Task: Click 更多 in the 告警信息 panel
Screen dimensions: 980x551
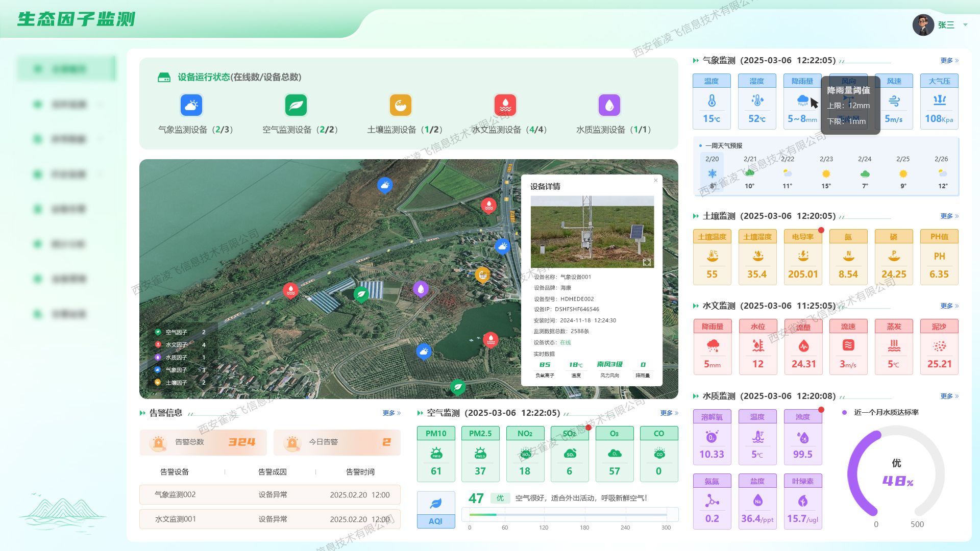Action: pyautogui.click(x=389, y=413)
